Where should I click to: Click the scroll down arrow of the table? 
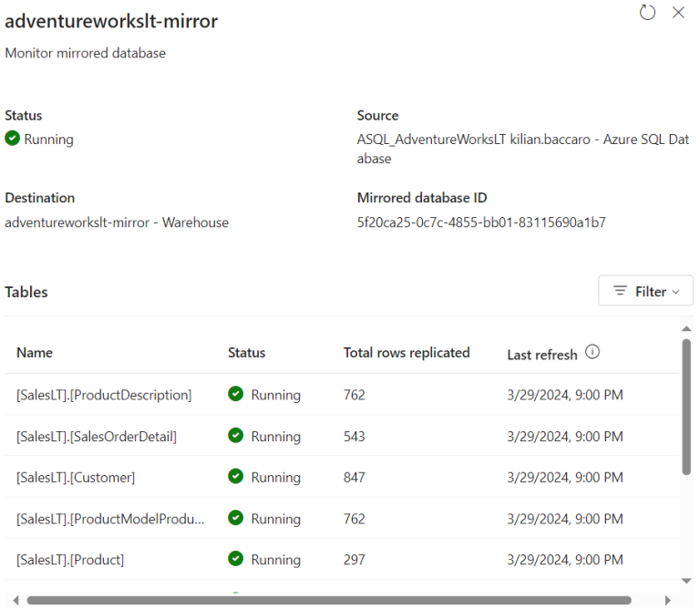[x=686, y=581]
